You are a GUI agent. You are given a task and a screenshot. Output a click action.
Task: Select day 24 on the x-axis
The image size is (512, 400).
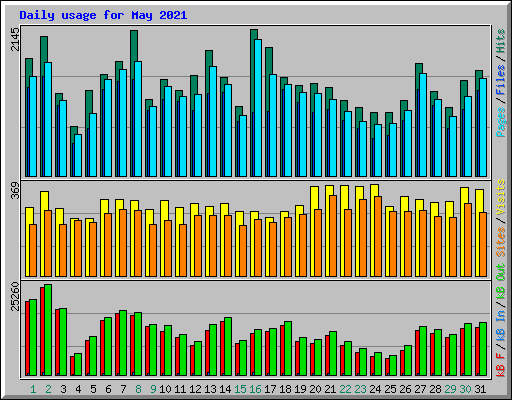click(x=375, y=389)
